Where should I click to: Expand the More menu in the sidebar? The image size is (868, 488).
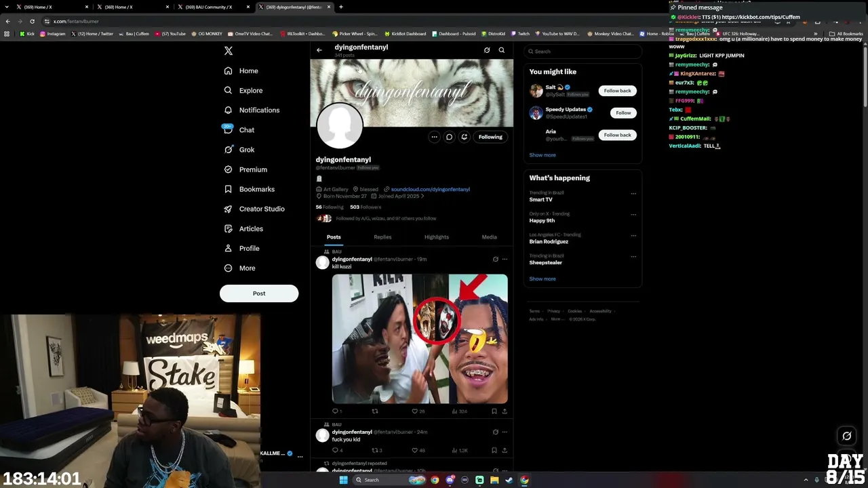coord(239,268)
